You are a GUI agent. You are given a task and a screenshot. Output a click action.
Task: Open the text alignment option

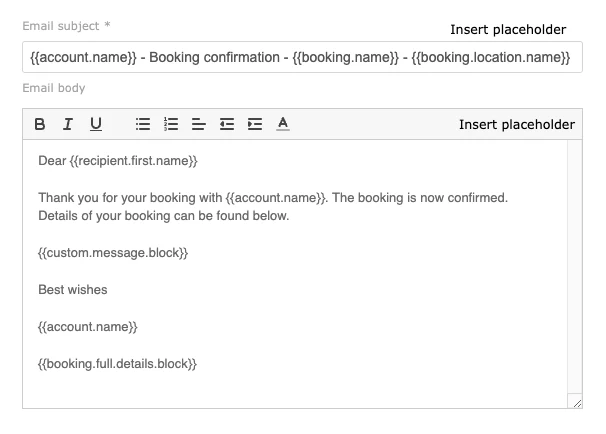click(199, 124)
